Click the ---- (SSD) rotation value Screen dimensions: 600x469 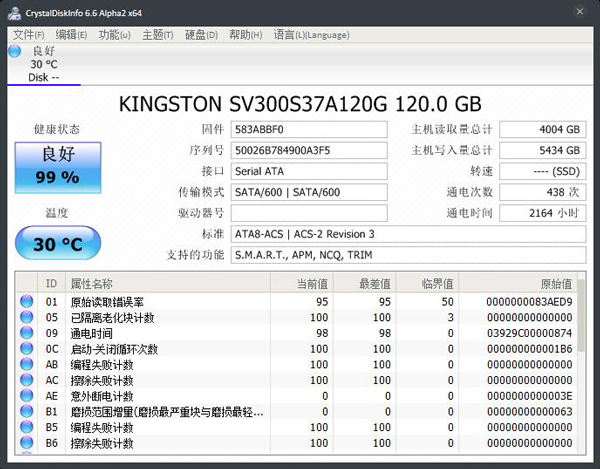pyautogui.click(x=543, y=171)
